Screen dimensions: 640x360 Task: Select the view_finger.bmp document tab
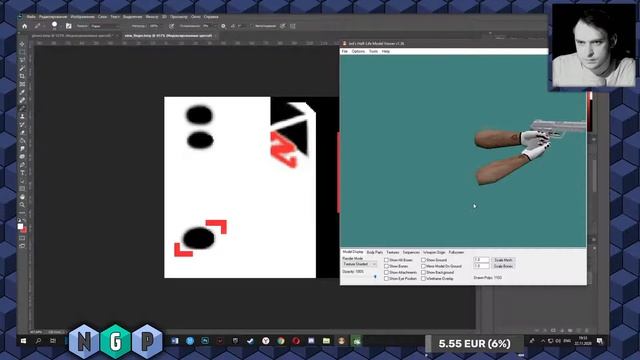(169, 36)
